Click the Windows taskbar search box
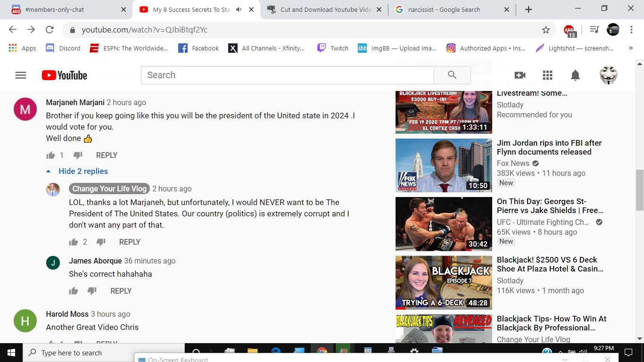The width and height of the screenshot is (644, 362). point(104,353)
